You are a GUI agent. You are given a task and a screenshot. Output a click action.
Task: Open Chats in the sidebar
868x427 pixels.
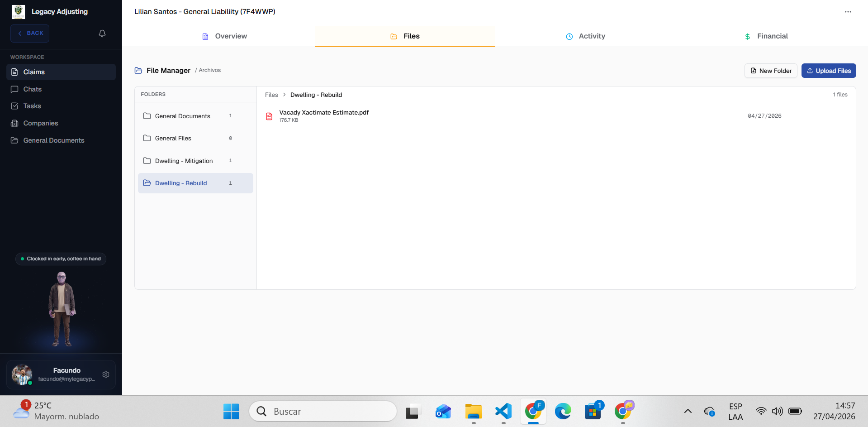(x=32, y=89)
